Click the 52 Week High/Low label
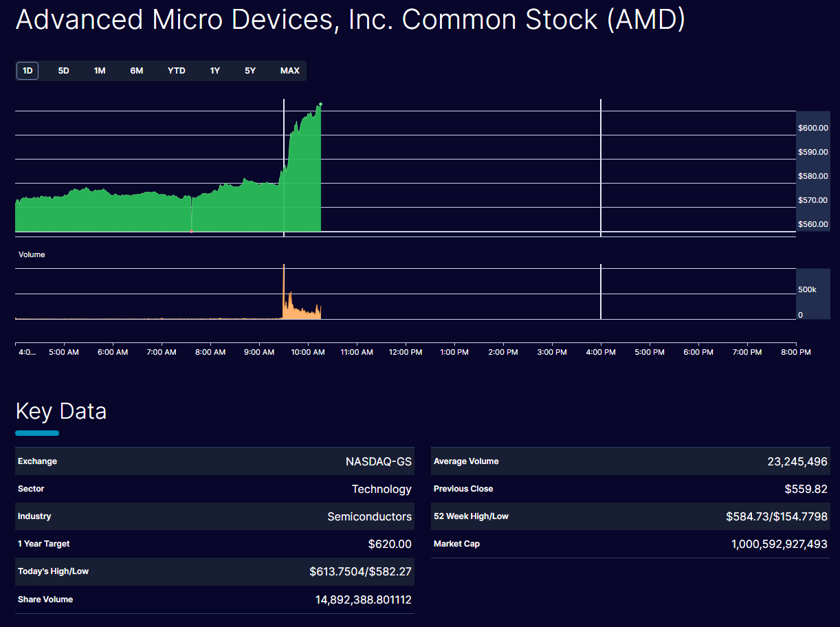Image resolution: width=840 pixels, height=627 pixels. coord(471,516)
